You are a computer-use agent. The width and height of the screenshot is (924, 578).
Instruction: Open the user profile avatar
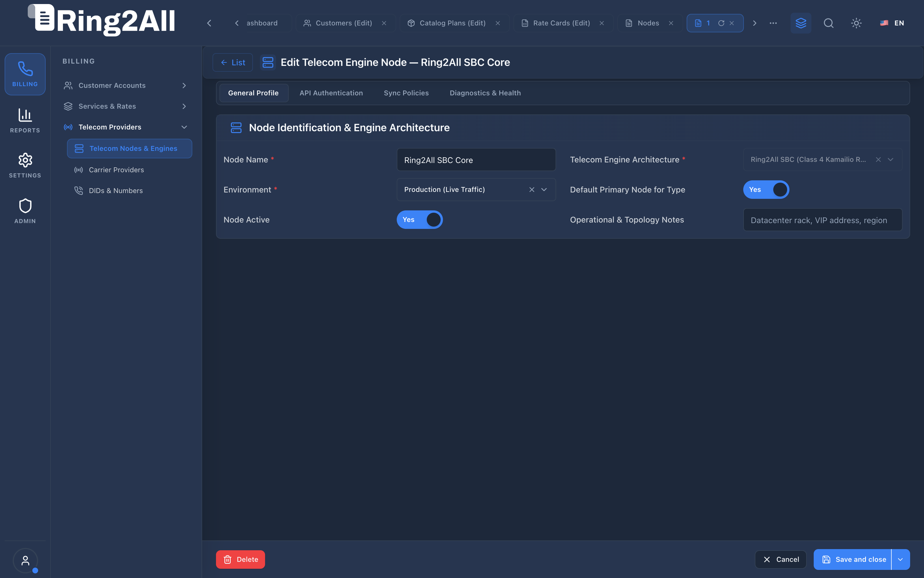click(x=25, y=560)
